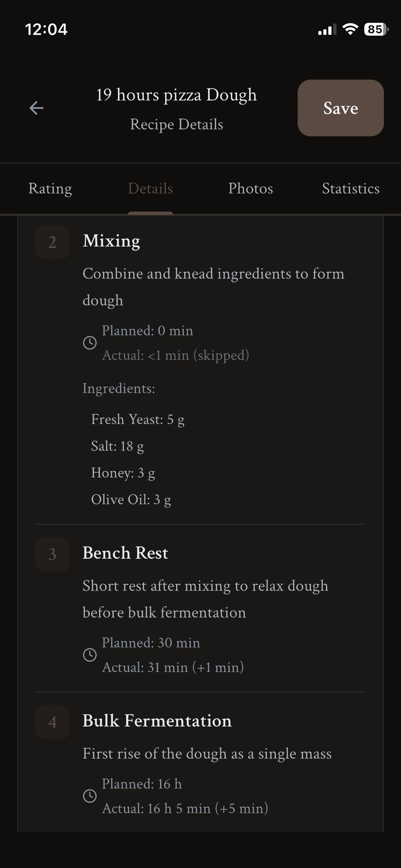
Task: Tap the Bench Rest step heading
Action: (x=125, y=553)
